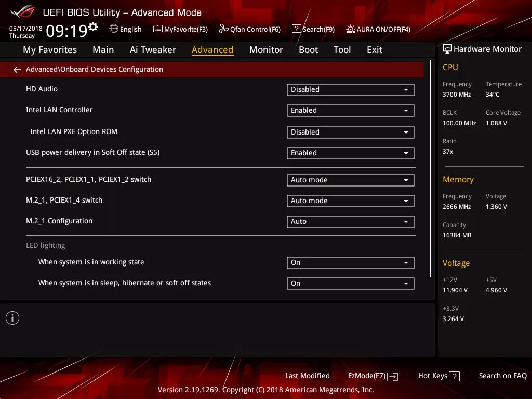The width and height of the screenshot is (532, 399).
Task: Click Search on FAQ link
Action: point(503,376)
